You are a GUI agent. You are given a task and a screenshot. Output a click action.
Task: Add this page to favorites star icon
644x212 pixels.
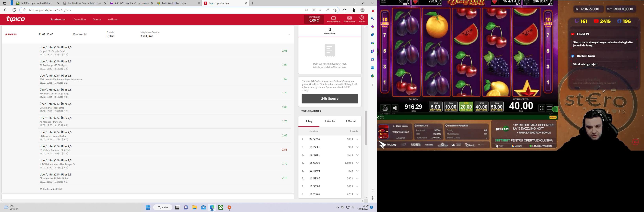click(335, 10)
